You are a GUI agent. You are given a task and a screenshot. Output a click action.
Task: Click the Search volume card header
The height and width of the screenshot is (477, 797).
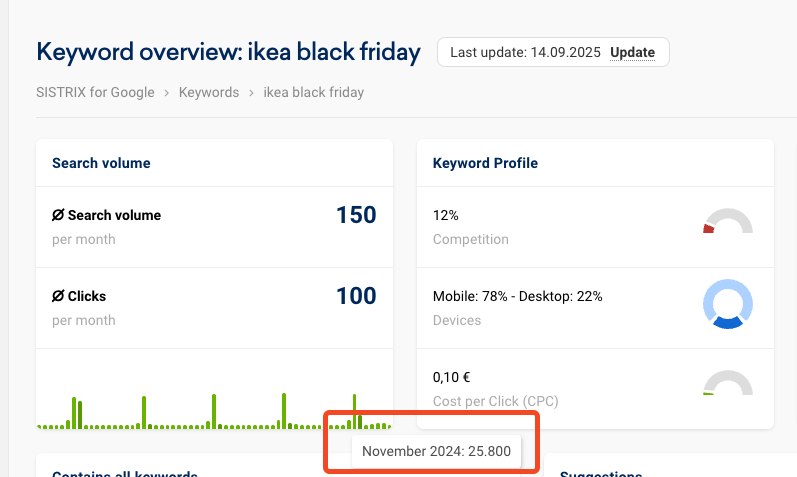pos(101,163)
